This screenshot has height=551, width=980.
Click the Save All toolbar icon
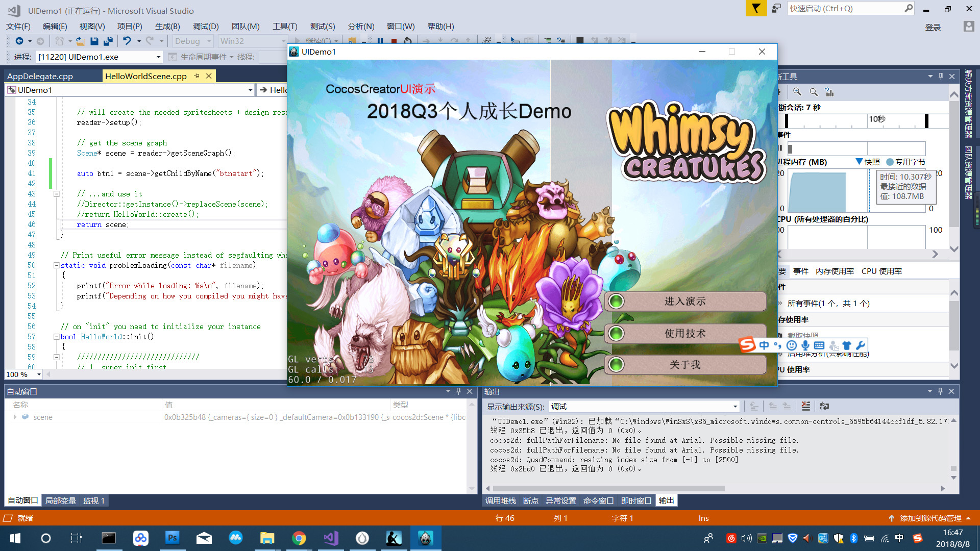coord(108,41)
